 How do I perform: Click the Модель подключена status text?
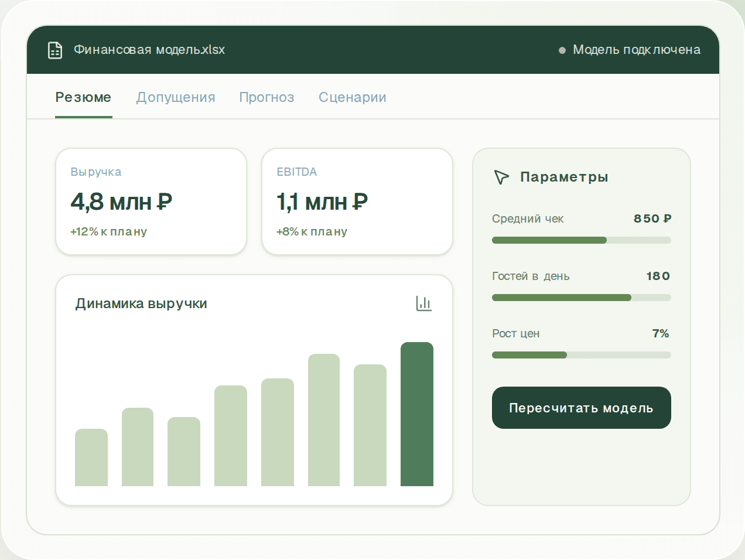[637, 50]
